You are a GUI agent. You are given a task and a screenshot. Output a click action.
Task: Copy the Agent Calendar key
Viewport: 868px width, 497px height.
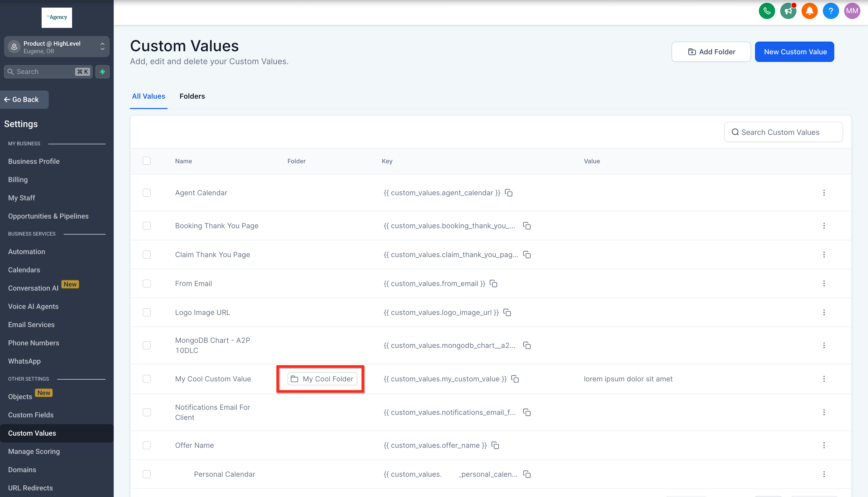[509, 193]
